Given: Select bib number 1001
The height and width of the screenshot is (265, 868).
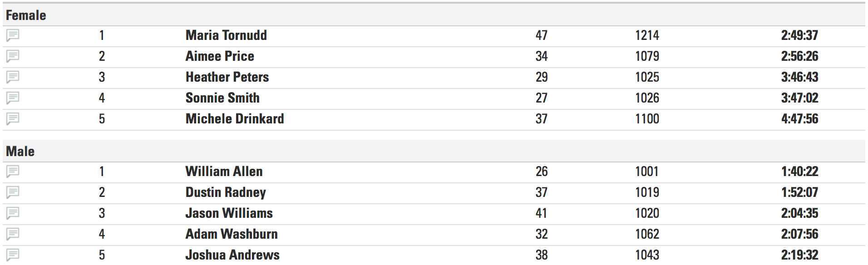Looking at the screenshot, I should [x=647, y=172].
